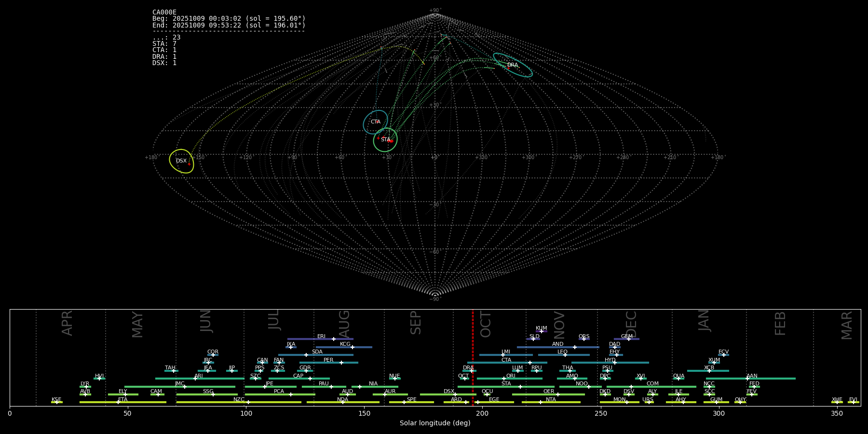This screenshot has height=434, width=868.
Task: Click the NTA shower label in timeline
Action: [551, 400]
